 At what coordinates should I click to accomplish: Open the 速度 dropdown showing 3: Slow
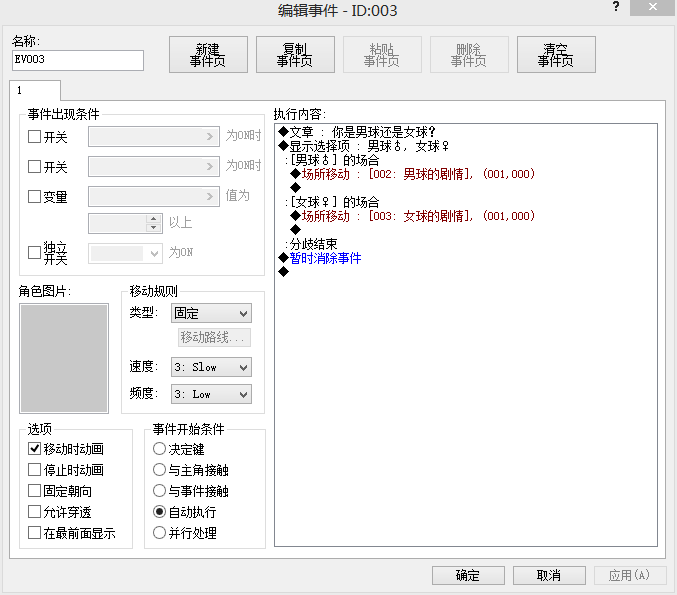click(x=212, y=367)
